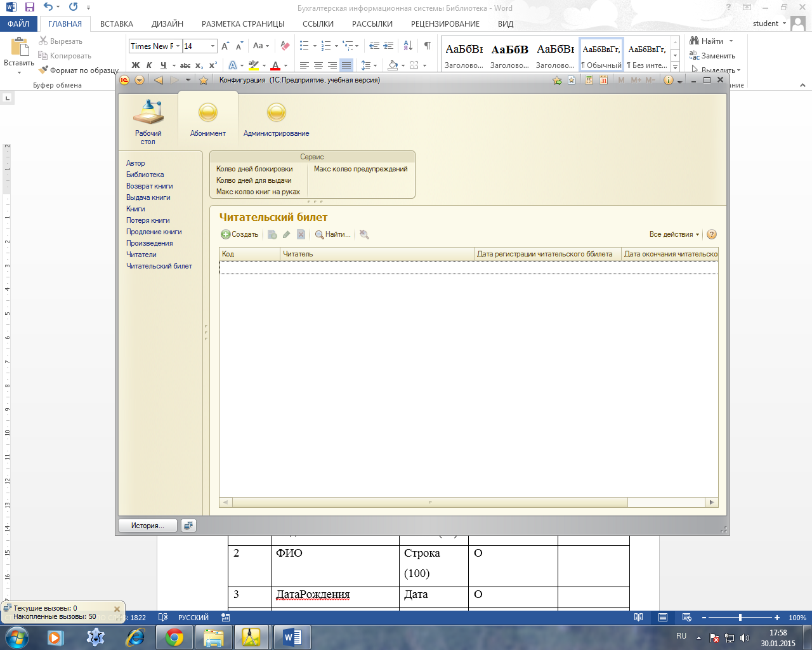Open the window list icon next to История
The width and height of the screenshot is (812, 650).
188,526
